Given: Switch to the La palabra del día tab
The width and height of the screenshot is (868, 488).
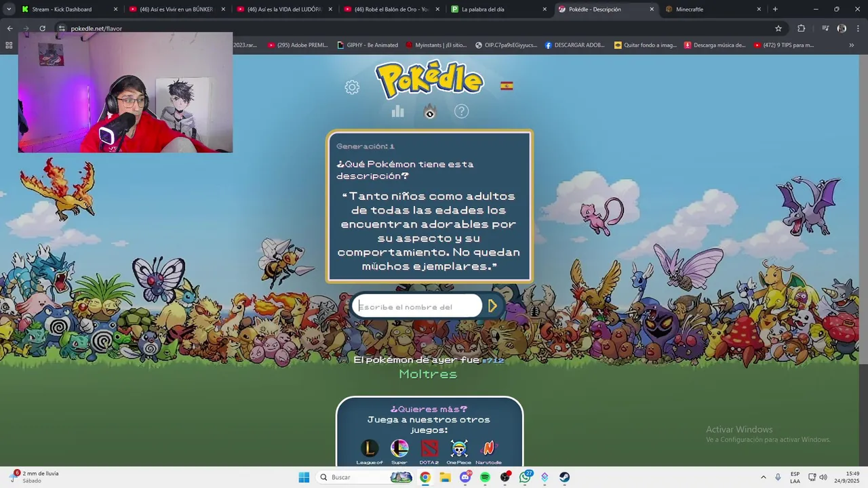Looking at the screenshot, I should [497, 9].
